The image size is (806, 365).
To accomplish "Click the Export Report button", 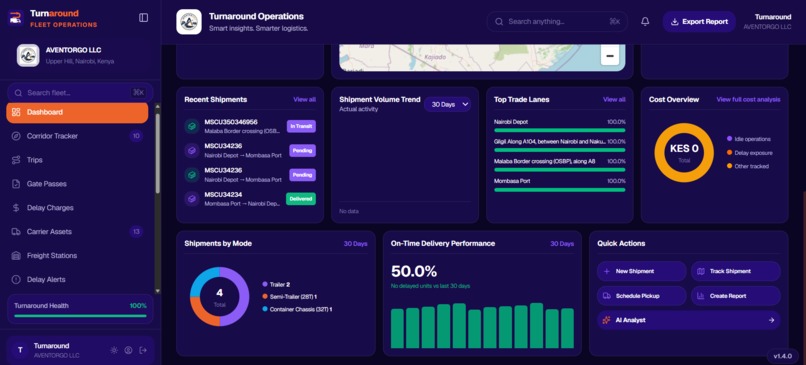I will coord(699,22).
